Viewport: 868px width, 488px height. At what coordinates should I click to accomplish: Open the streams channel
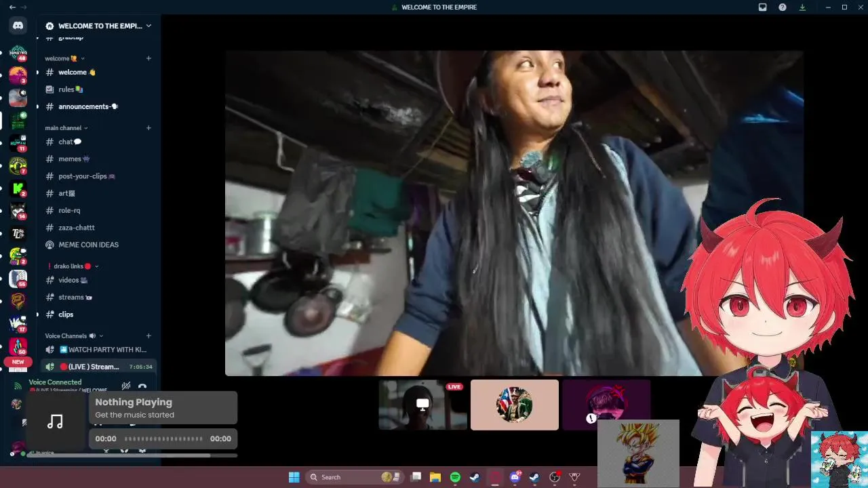(99, 297)
